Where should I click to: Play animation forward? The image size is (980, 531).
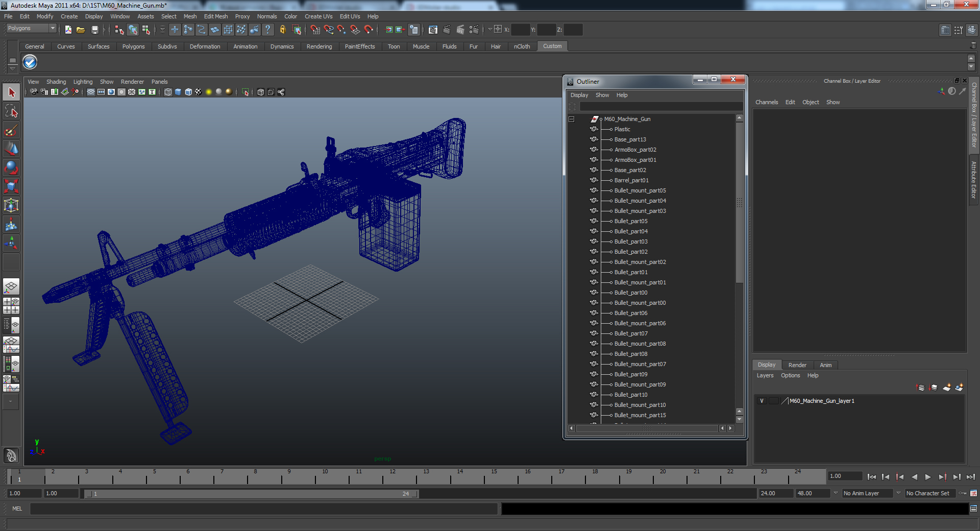928,477
